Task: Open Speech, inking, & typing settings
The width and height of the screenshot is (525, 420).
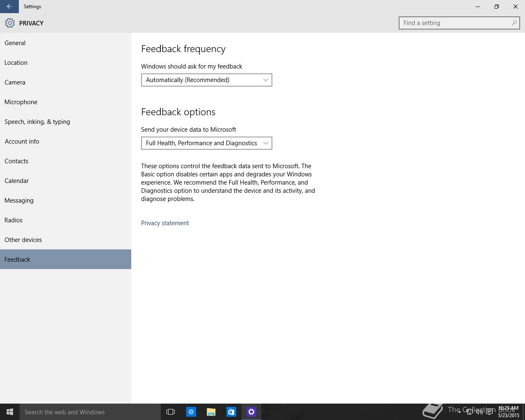Action: pyautogui.click(x=66, y=121)
